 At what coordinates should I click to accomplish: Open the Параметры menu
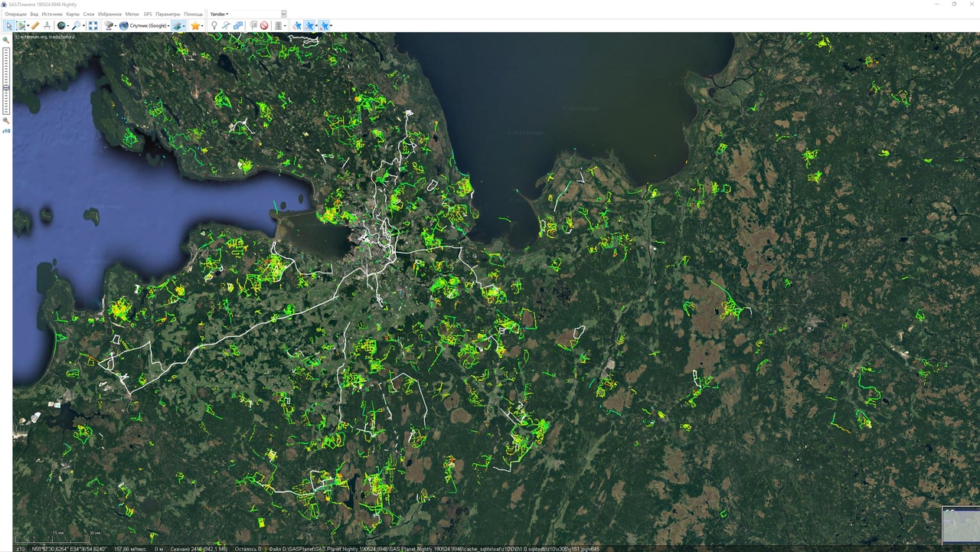[168, 14]
